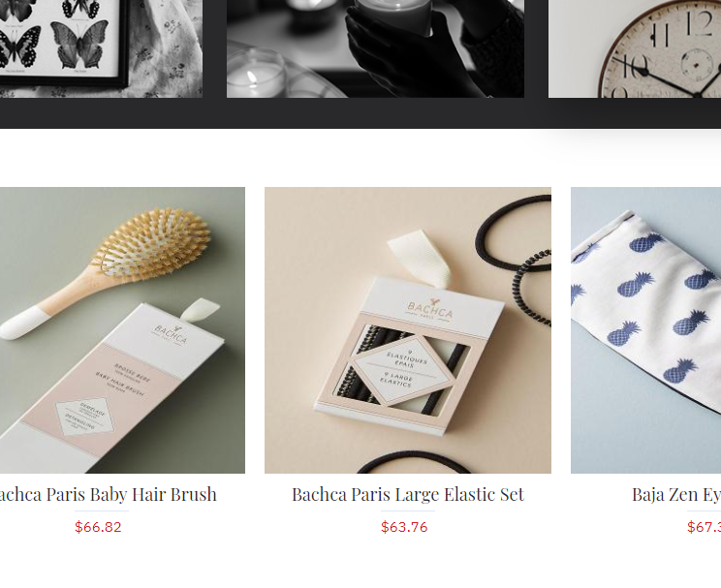The width and height of the screenshot is (721, 588).
Task: Click the Baja Zen product price
Action: [704, 527]
